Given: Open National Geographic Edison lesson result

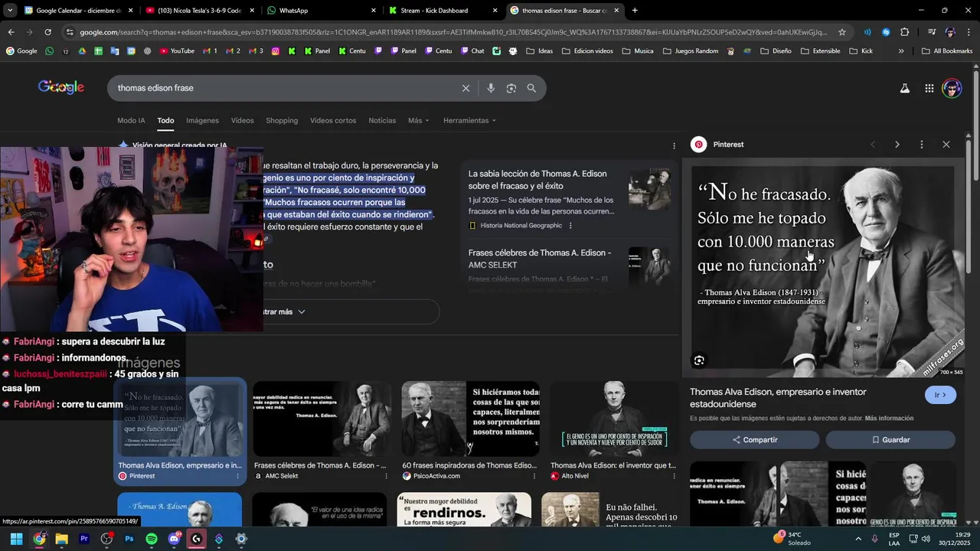Looking at the screenshot, I should [537, 180].
